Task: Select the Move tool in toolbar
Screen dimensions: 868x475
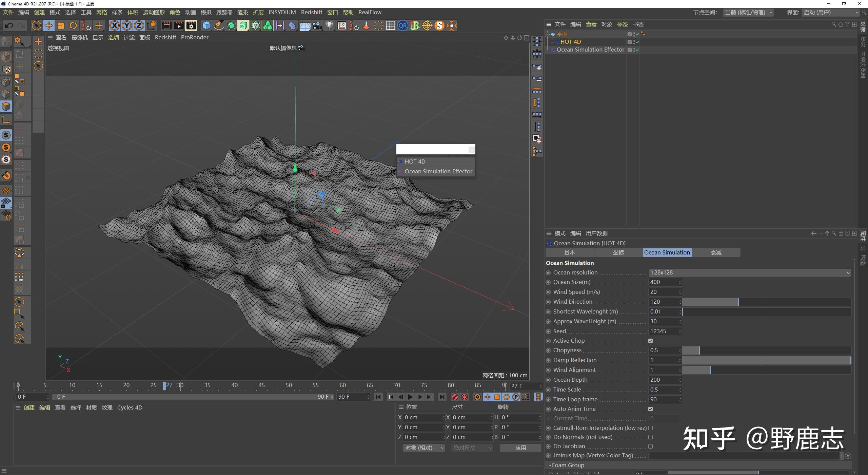Action: click(x=48, y=25)
